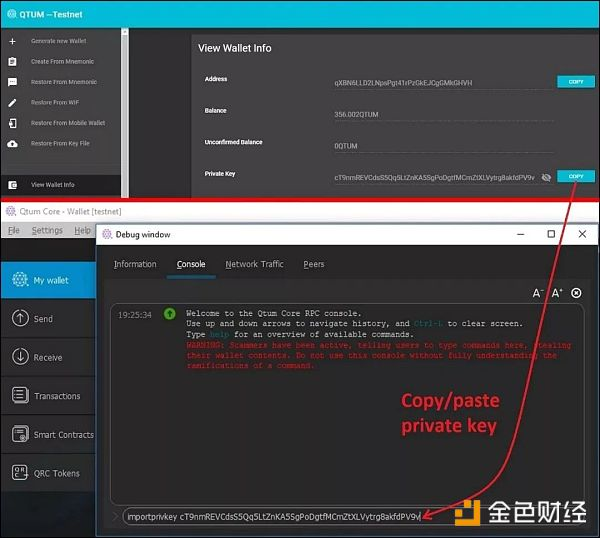This screenshot has height=538, width=600.
Task: Click the plus icon for Generate new Wallet
Action: (12, 41)
